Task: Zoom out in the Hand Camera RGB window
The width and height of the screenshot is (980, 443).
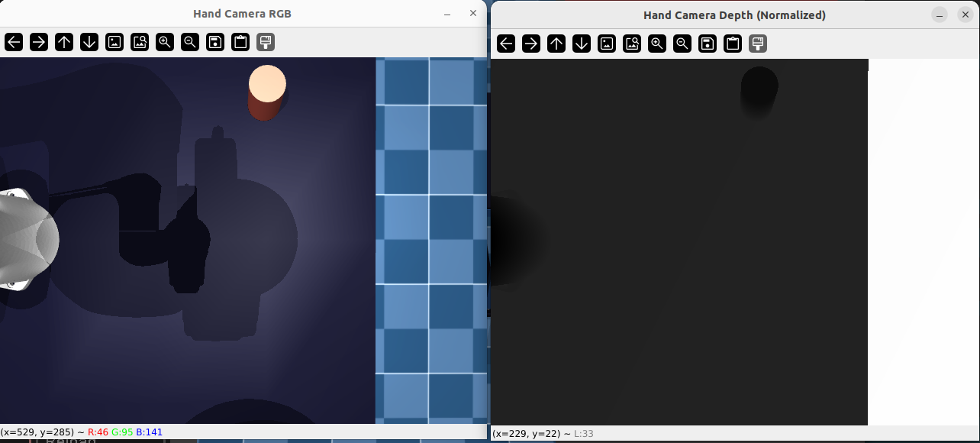Action: [190, 42]
